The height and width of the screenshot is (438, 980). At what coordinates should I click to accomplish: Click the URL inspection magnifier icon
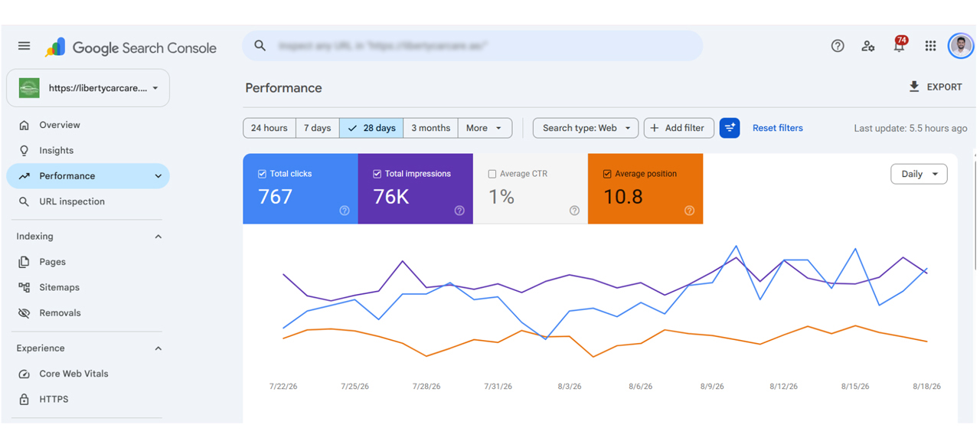coord(24,201)
